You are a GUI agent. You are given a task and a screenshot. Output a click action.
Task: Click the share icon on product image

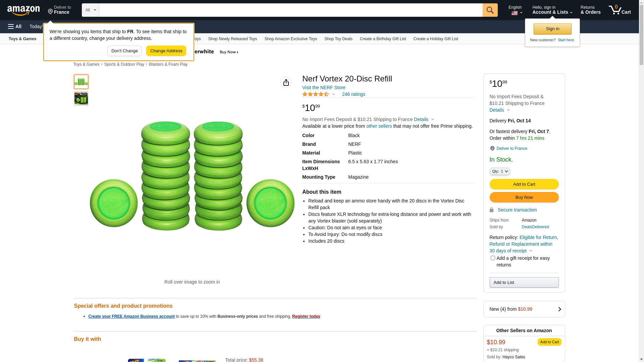pyautogui.click(x=286, y=82)
